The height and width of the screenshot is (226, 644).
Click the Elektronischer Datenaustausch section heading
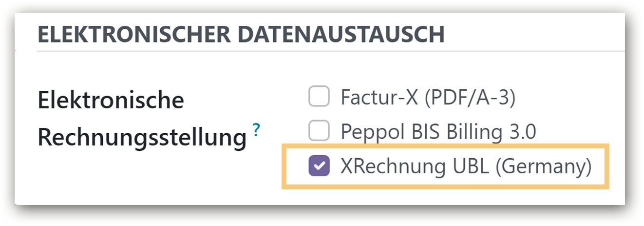(x=241, y=36)
